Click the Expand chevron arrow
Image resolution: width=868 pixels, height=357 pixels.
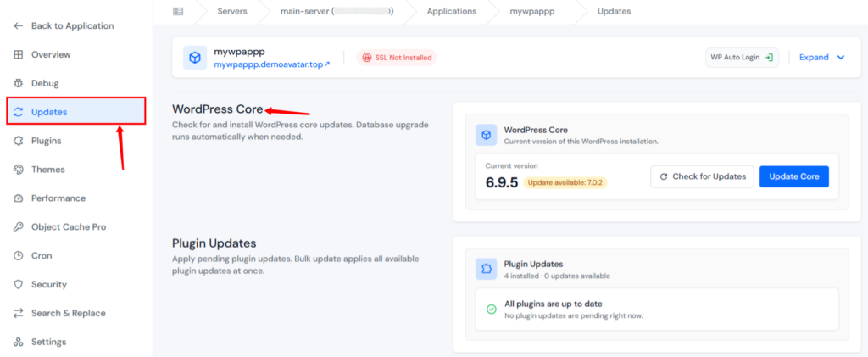click(x=841, y=58)
